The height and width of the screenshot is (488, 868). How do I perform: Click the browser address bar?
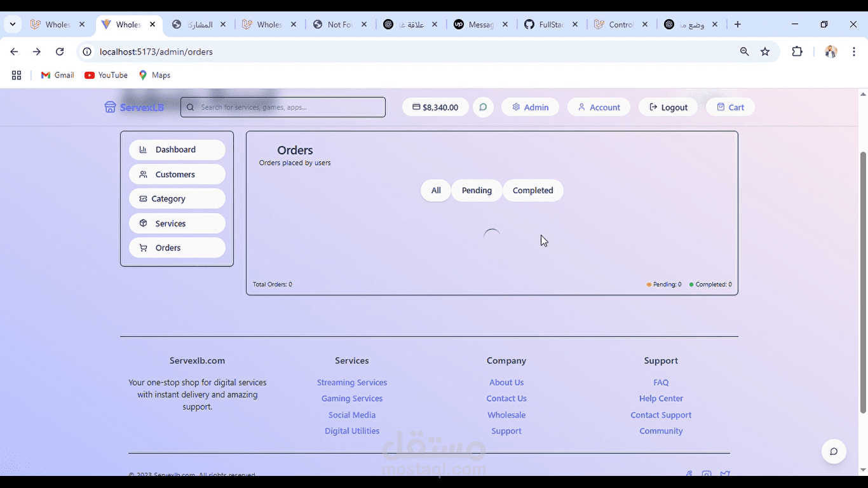point(407,51)
